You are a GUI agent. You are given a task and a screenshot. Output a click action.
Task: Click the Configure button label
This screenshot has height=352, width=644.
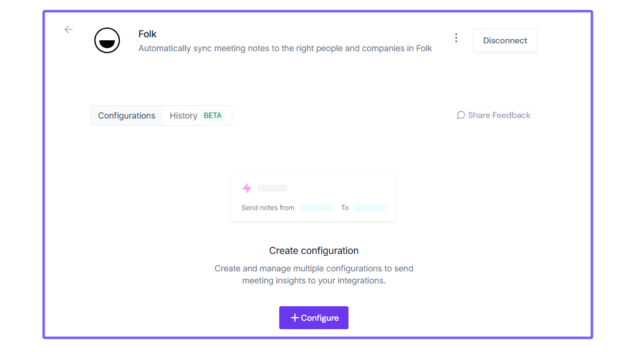click(320, 318)
